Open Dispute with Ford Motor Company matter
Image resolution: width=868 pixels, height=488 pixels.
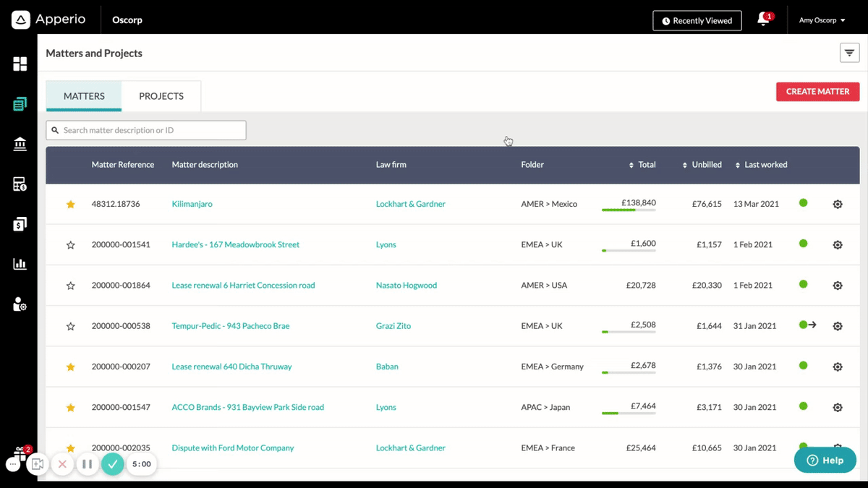pos(233,448)
